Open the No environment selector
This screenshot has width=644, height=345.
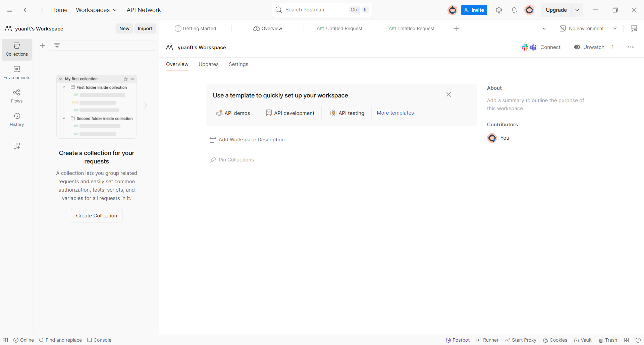coord(588,28)
